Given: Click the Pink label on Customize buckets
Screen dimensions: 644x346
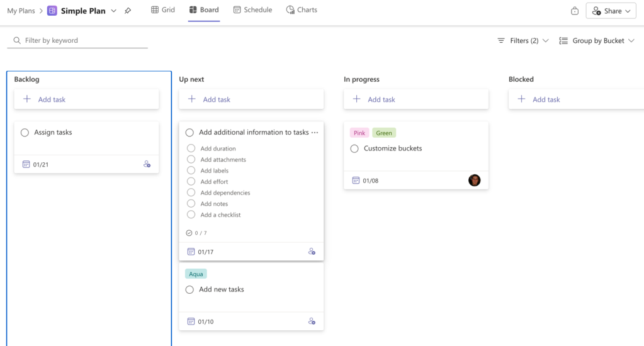Looking at the screenshot, I should 359,133.
